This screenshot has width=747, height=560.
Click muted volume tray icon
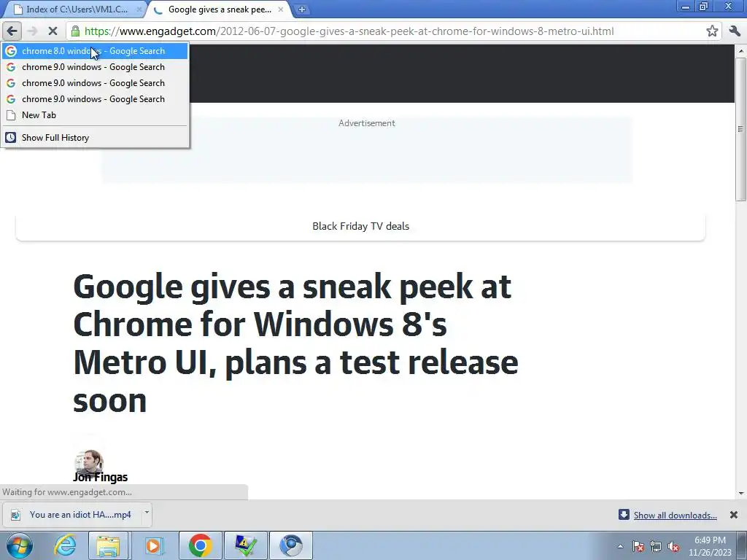click(x=673, y=546)
